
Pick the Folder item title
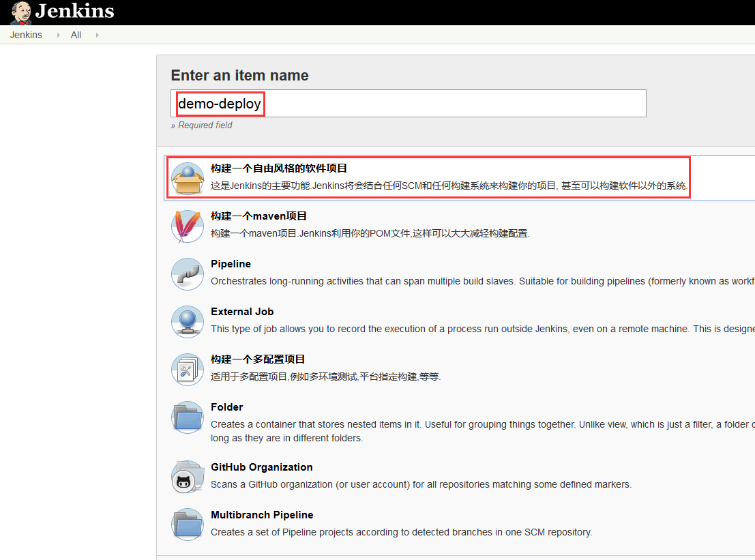click(x=227, y=407)
